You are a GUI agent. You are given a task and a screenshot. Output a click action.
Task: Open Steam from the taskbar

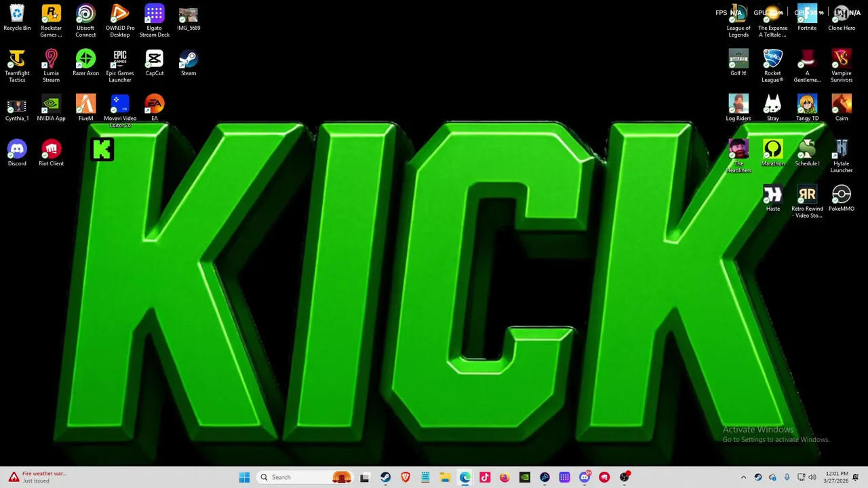(x=385, y=477)
